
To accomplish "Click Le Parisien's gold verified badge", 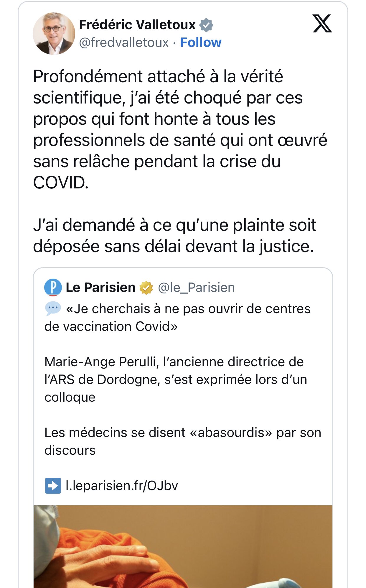I will point(146,288).
